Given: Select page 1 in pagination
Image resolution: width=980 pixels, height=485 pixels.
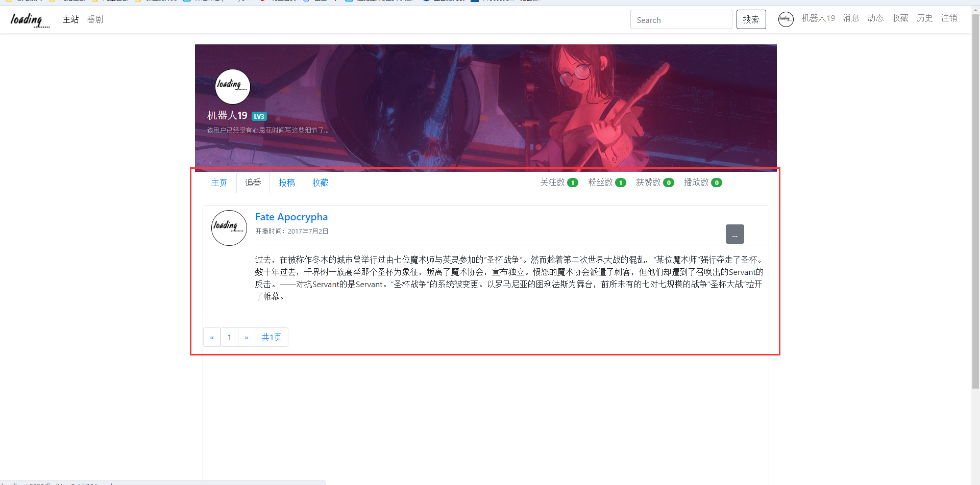Looking at the screenshot, I should (x=230, y=337).
